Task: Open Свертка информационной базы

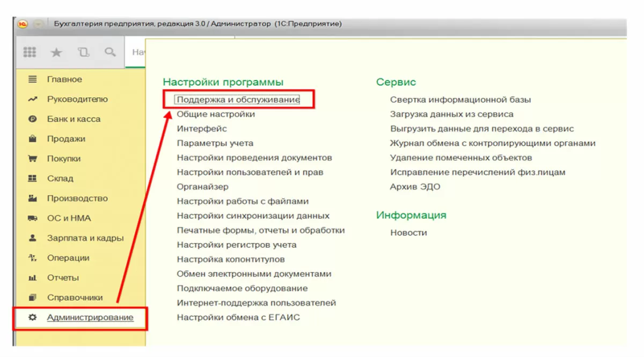Action: [x=460, y=100]
